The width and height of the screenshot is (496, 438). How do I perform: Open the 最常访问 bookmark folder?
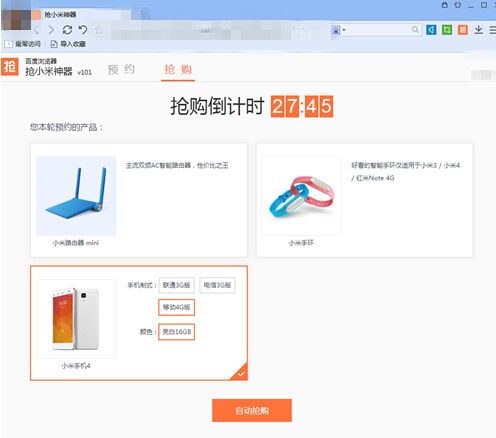point(23,44)
